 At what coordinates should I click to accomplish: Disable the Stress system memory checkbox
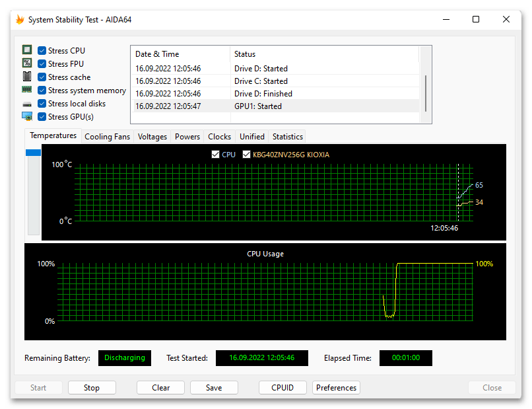[42, 91]
